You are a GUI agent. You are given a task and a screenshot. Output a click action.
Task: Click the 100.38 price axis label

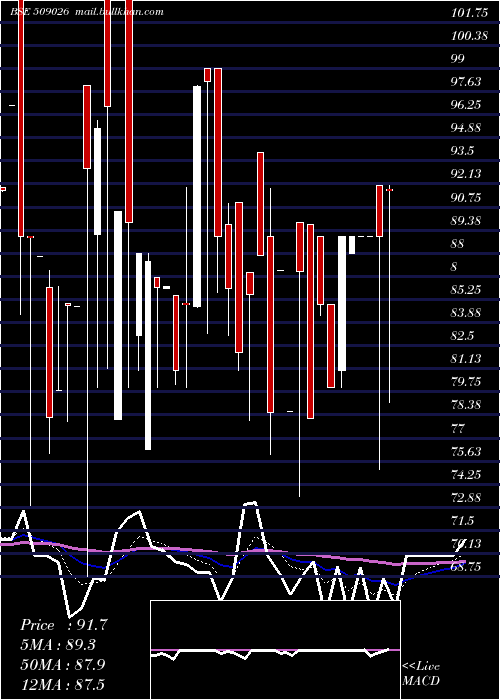click(x=469, y=36)
